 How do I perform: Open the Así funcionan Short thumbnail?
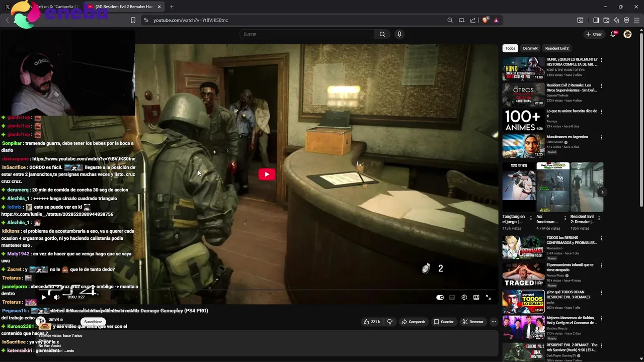553,187
